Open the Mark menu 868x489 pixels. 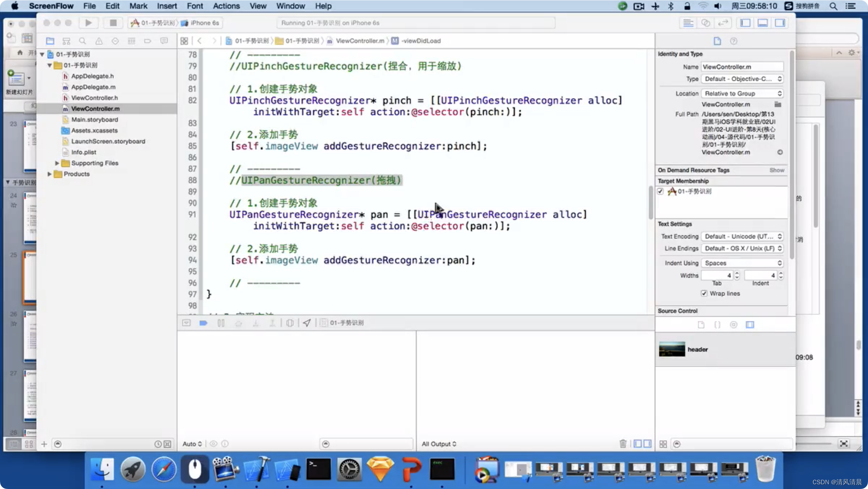click(138, 6)
